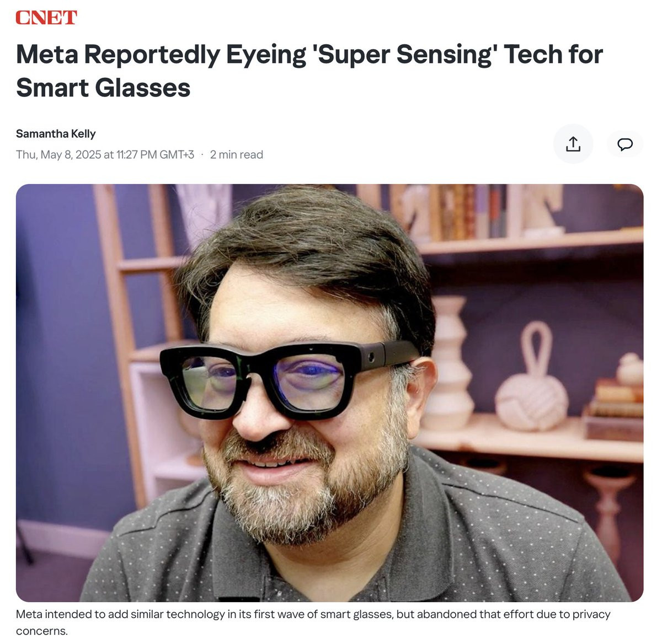662x644 pixels.
Task: Select the May 8, 2025 timestamp
Action: click(105, 154)
